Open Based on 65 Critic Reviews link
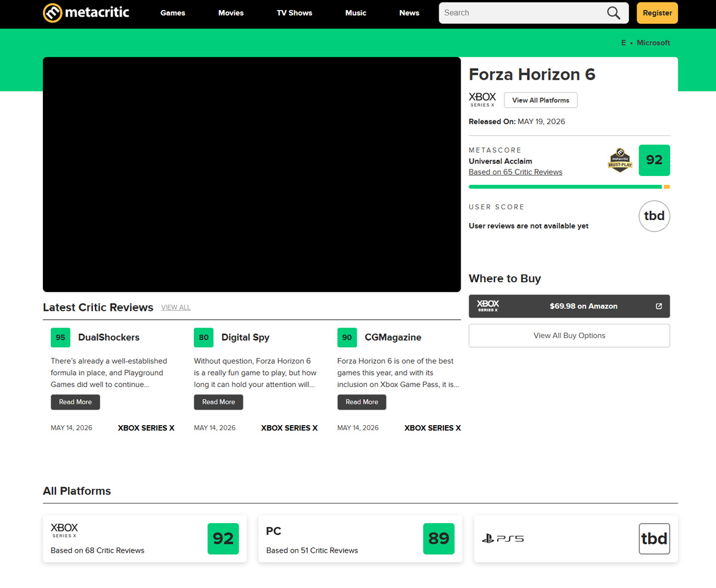 (516, 172)
